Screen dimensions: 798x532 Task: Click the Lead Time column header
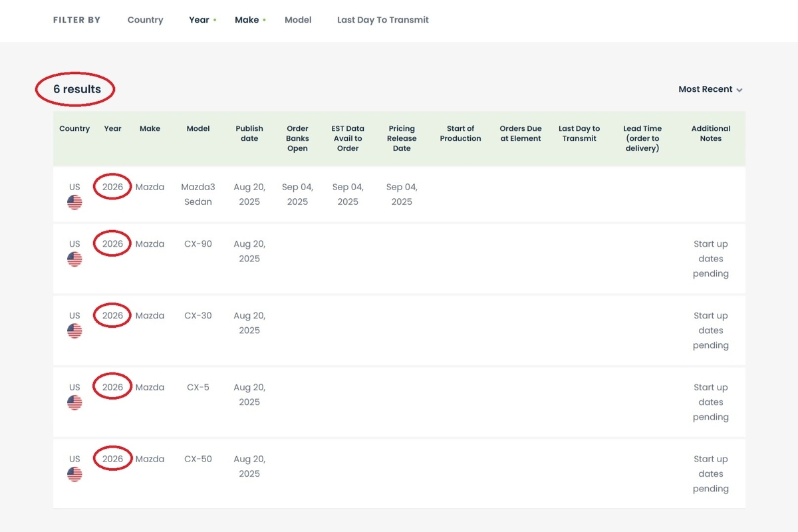coord(642,138)
